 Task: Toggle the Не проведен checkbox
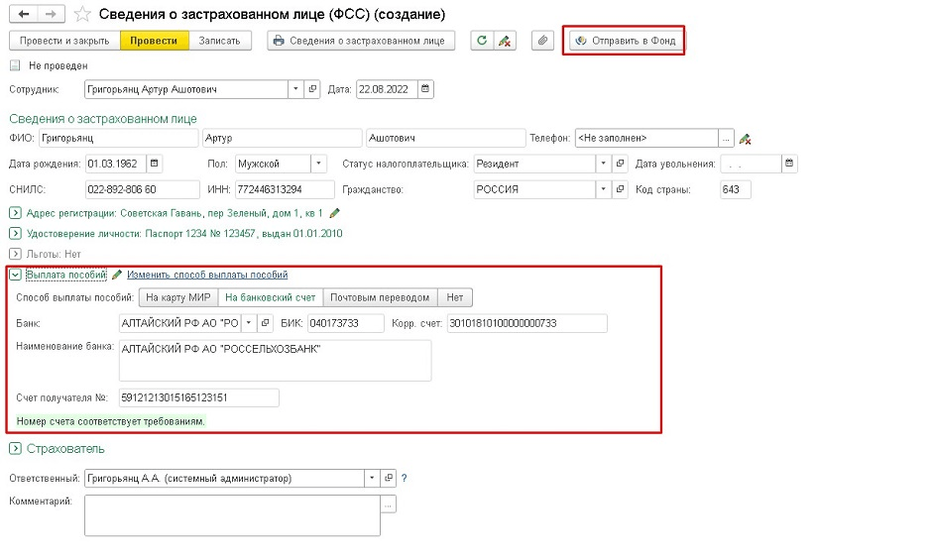point(15,66)
